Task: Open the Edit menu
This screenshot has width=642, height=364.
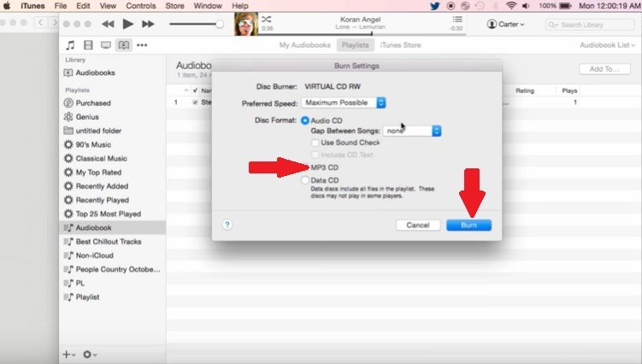Action: (x=83, y=6)
